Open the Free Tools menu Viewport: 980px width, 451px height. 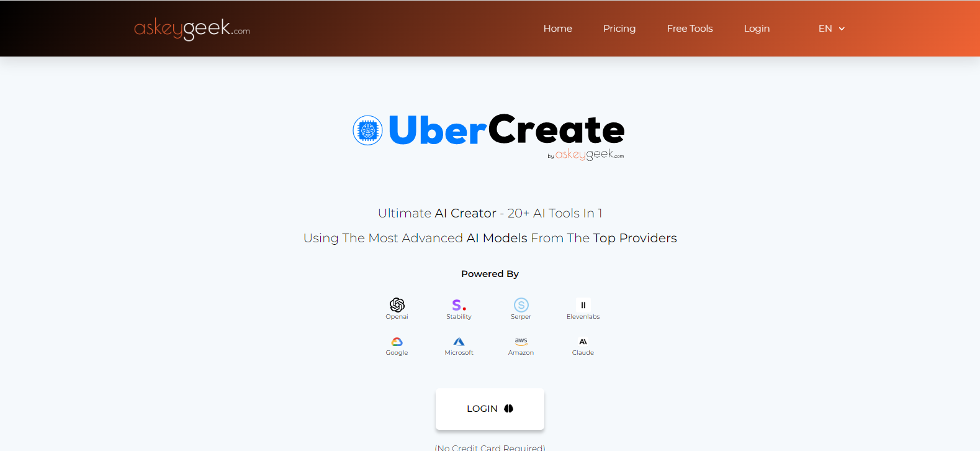tap(690, 29)
